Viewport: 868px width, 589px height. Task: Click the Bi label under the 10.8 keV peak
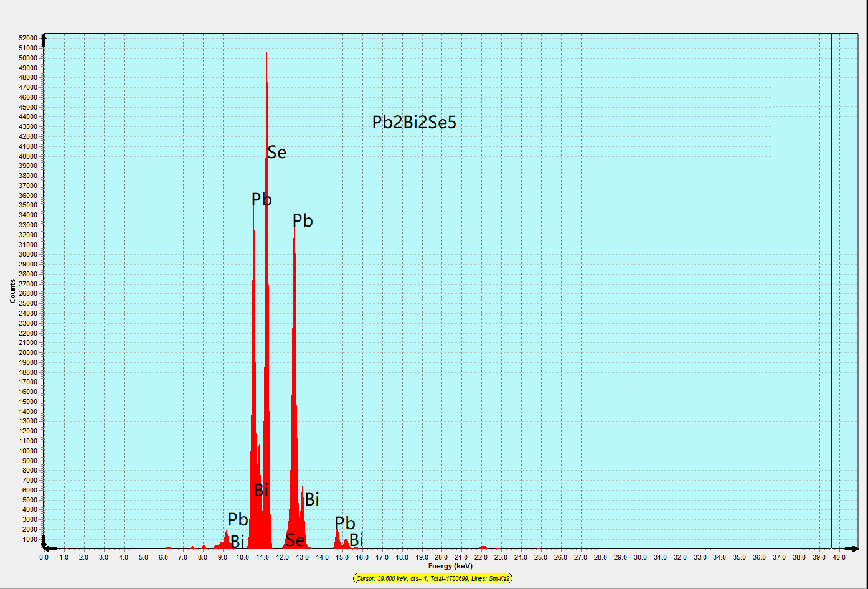pos(262,490)
